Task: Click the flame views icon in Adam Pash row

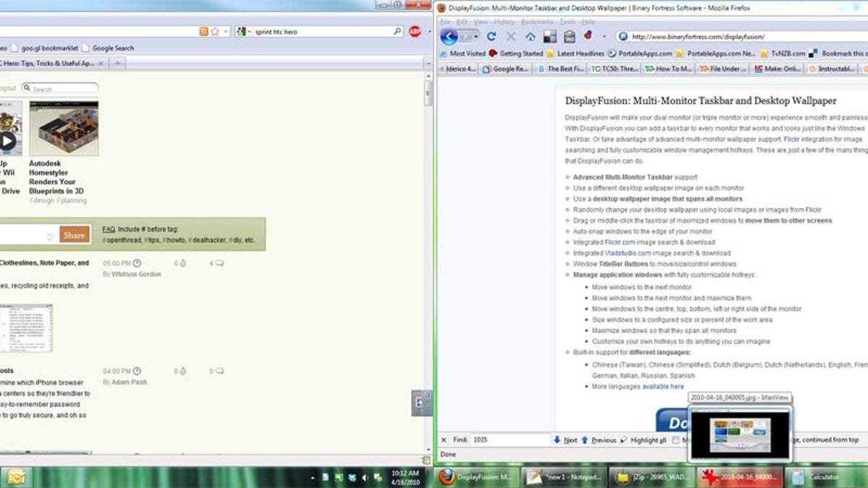Action: pos(182,371)
